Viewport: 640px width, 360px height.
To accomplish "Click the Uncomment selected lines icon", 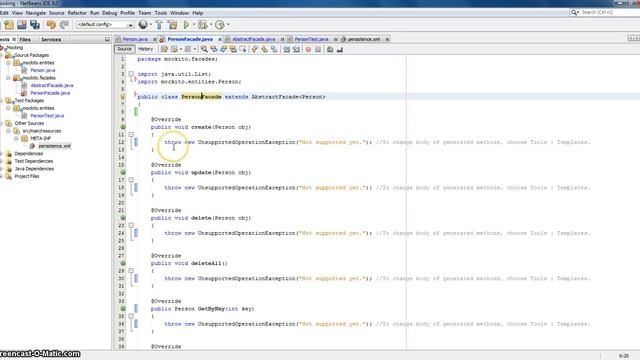I will pyautogui.click(x=340, y=49).
